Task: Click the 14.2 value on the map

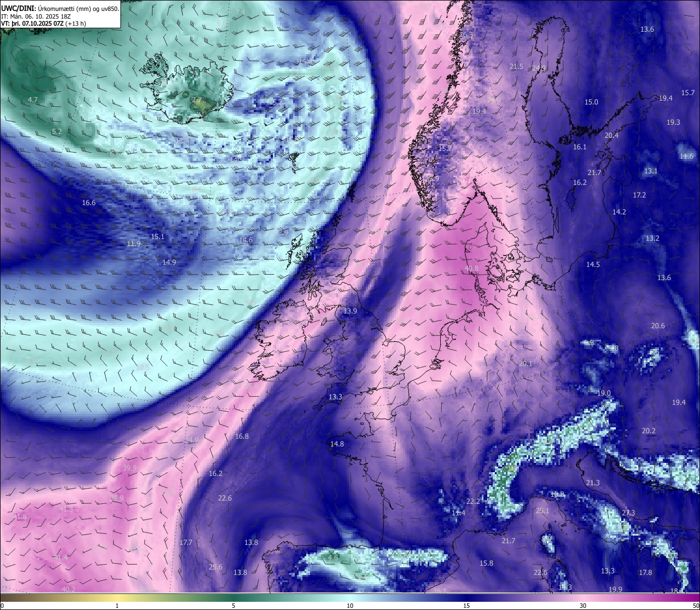Action: [x=619, y=212]
